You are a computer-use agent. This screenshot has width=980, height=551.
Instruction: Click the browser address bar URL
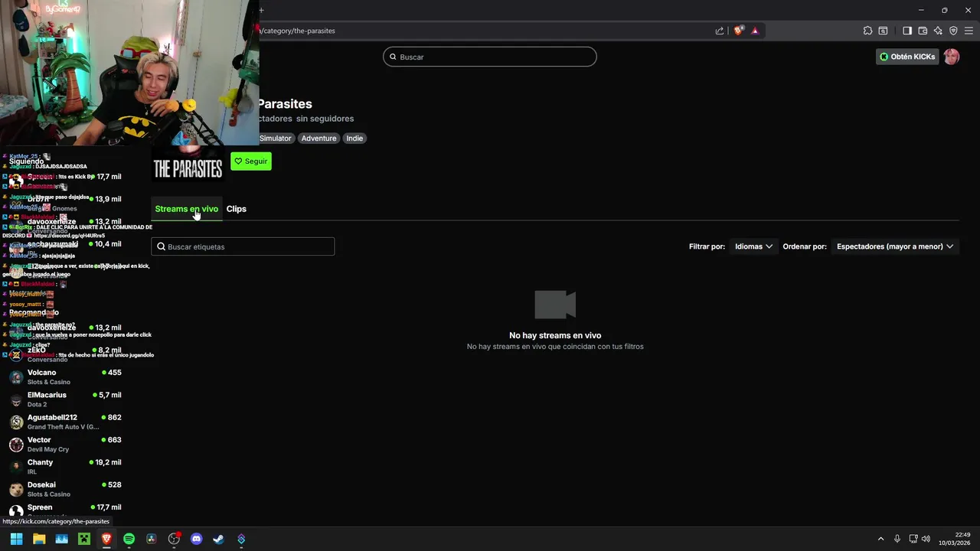click(297, 31)
